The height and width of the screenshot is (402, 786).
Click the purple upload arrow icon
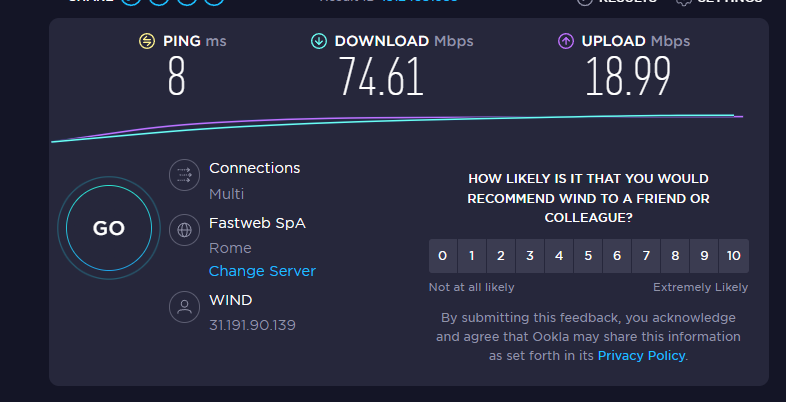pos(565,41)
